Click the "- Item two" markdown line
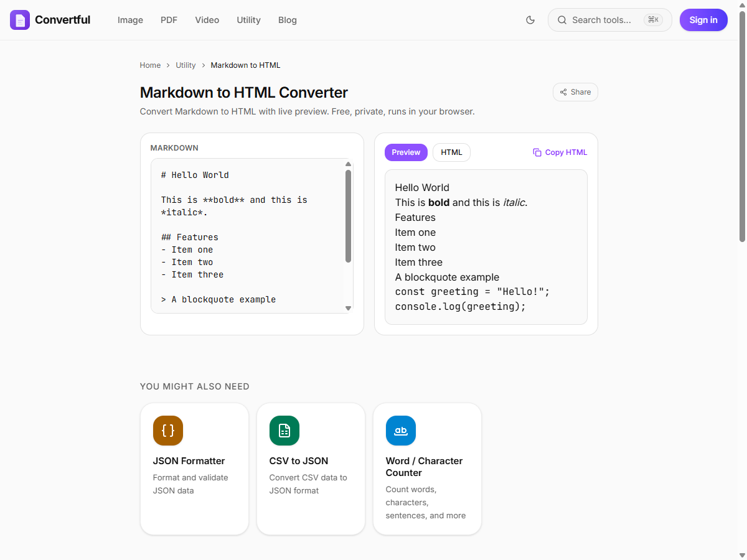Viewport: 747px width, 560px height. [x=187, y=262]
